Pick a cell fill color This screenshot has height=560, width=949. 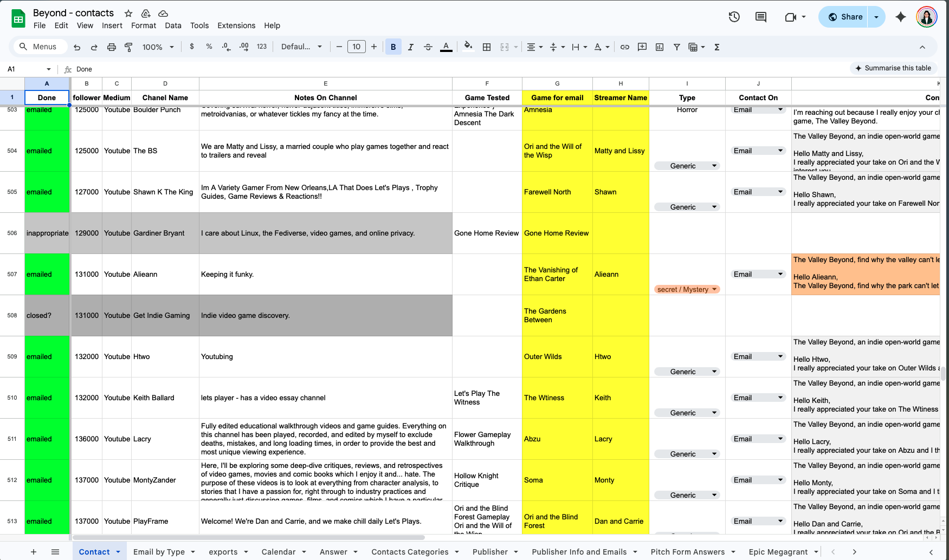pos(468,47)
